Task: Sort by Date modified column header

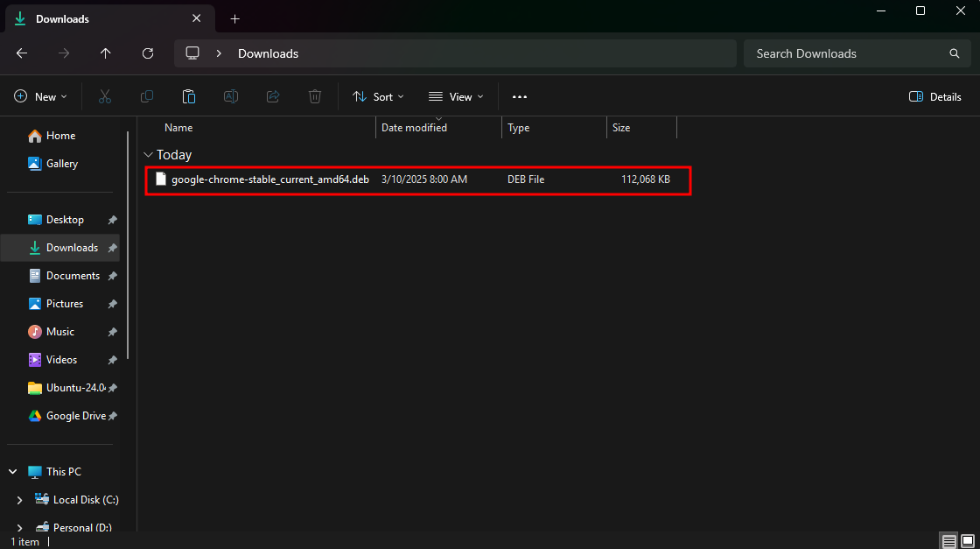Action: coord(414,128)
